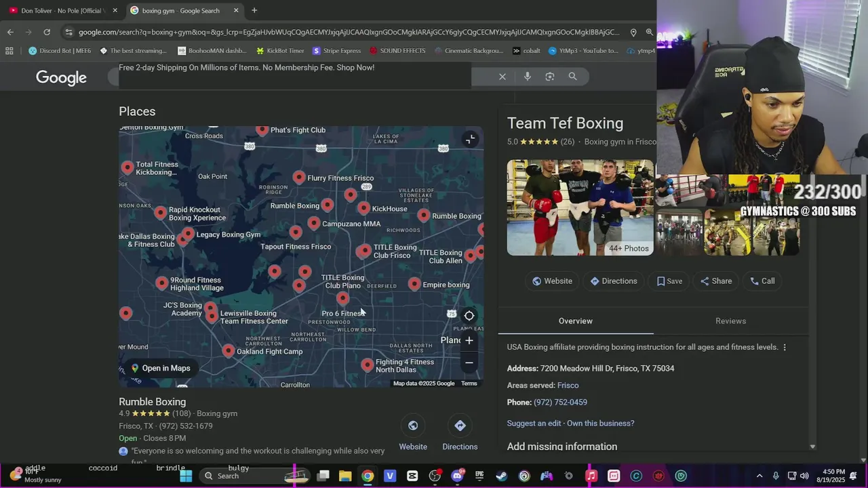868x488 pixels.
Task: Open Chrome from the Windows taskbar
Action: 367,476
